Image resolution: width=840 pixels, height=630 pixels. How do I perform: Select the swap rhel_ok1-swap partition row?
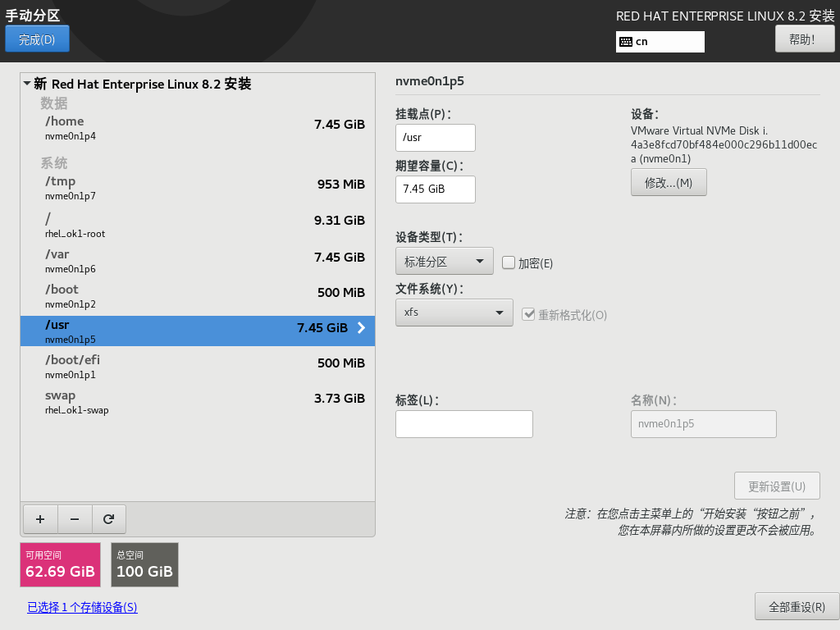(198, 402)
